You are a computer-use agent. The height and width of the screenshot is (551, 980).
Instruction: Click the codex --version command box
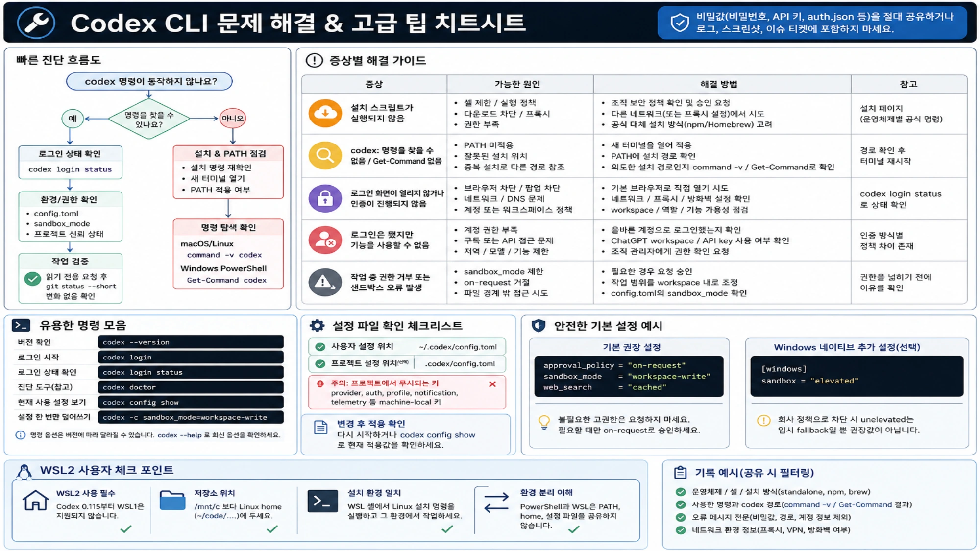pyautogui.click(x=191, y=342)
